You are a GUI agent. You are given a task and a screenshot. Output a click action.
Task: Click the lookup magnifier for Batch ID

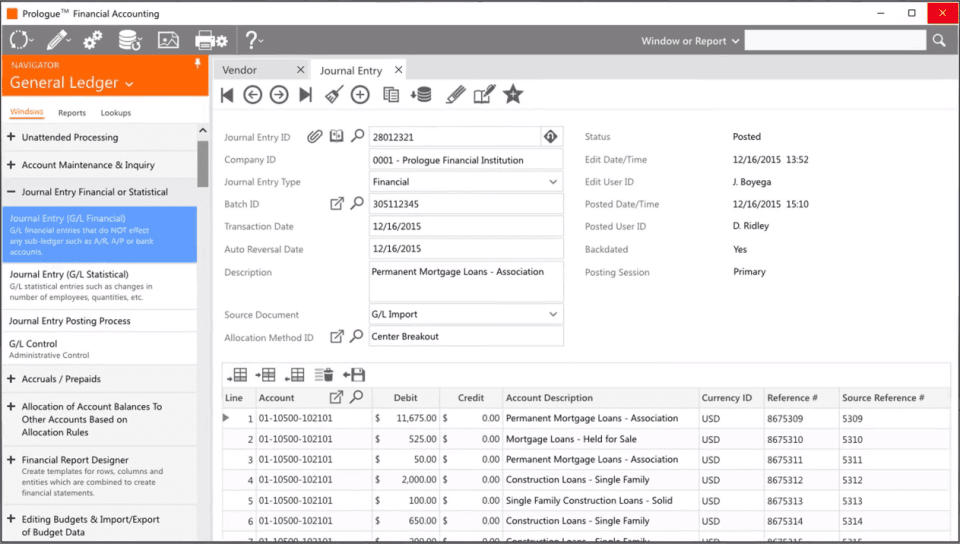tap(357, 203)
